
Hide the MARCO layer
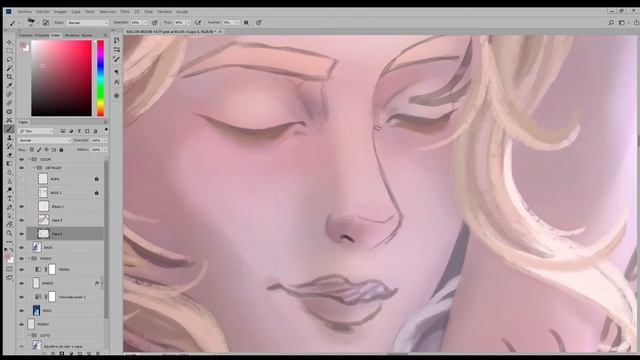pyautogui.click(x=22, y=283)
